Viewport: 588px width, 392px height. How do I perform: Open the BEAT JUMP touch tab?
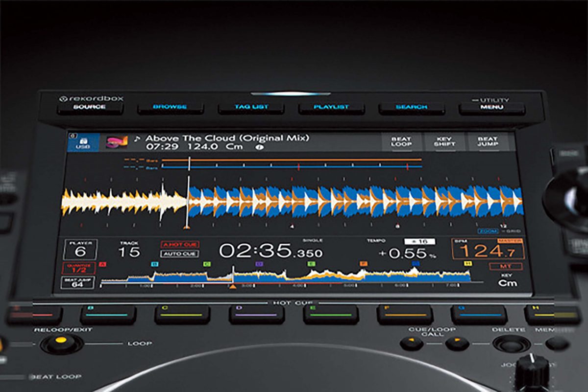pyautogui.click(x=488, y=142)
